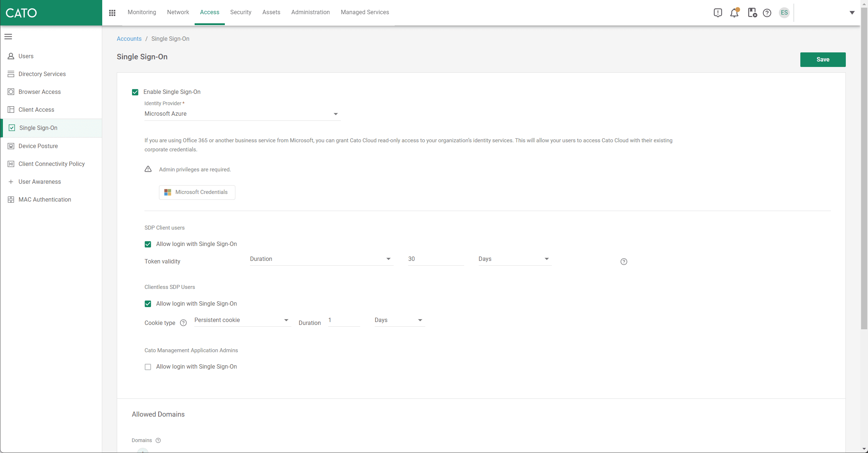Enable Allow login for Cato Management Admins
The width and height of the screenshot is (868, 453).
tap(148, 366)
